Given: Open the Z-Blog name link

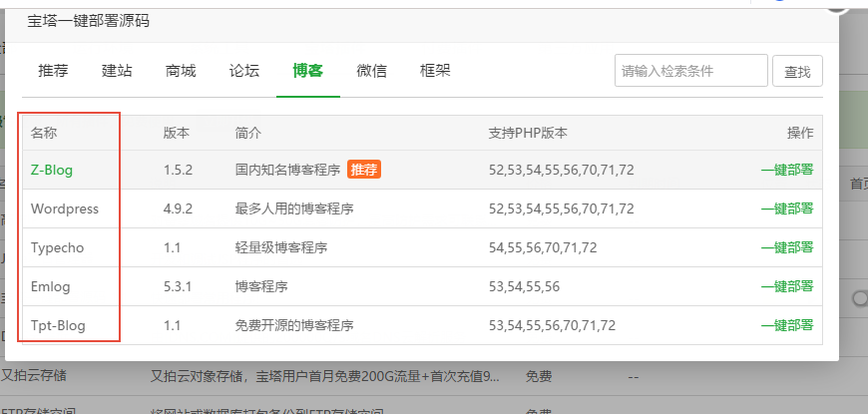Looking at the screenshot, I should tap(52, 170).
